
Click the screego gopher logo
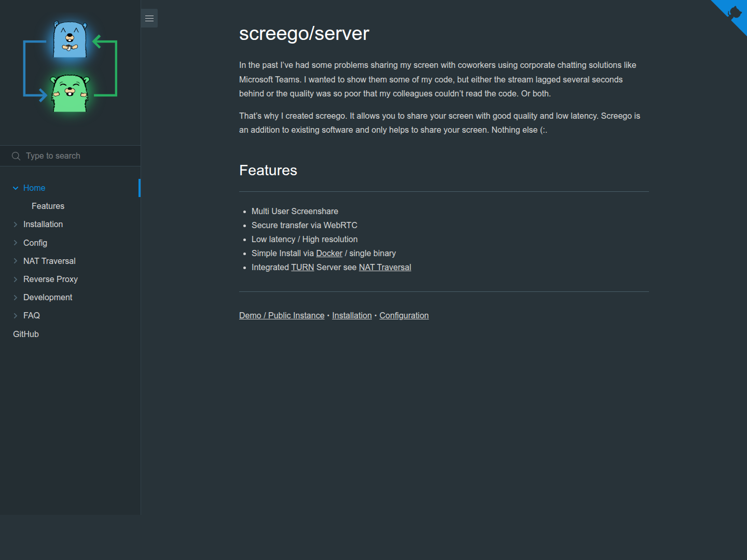(70, 67)
